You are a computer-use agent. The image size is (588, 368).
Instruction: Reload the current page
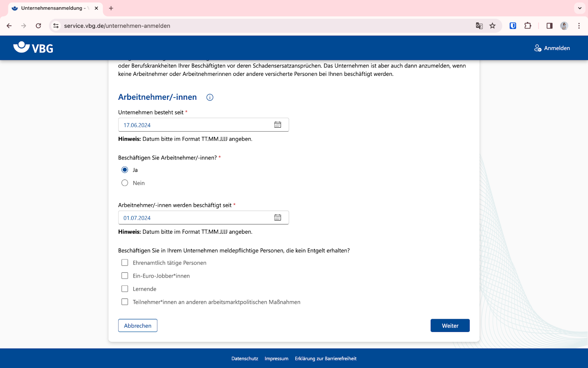pos(38,26)
